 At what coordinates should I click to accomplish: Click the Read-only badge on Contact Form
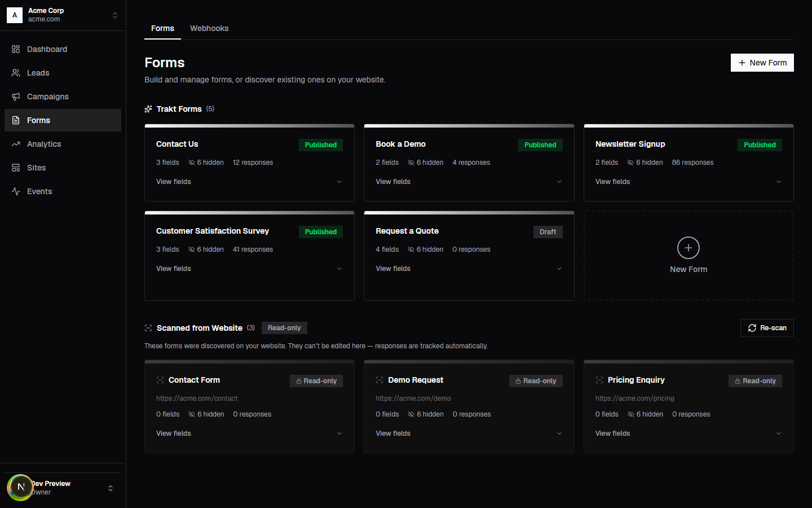(x=316, y=381)
